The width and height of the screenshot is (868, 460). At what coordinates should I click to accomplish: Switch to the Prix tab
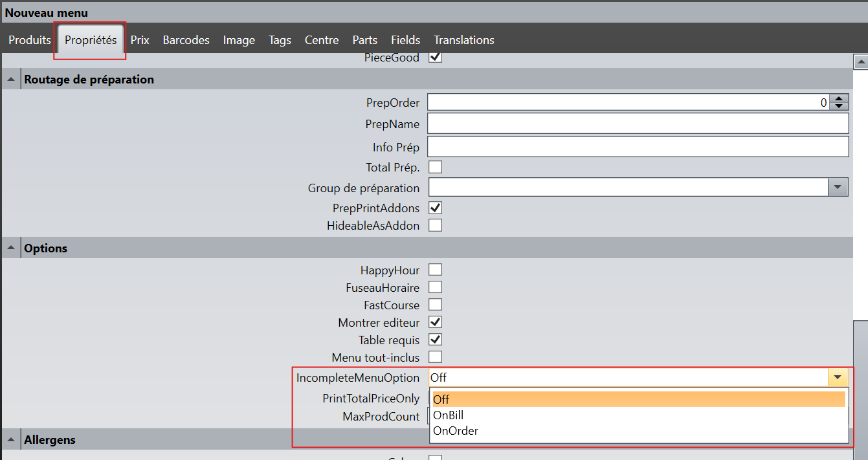[x=140, y=40]
